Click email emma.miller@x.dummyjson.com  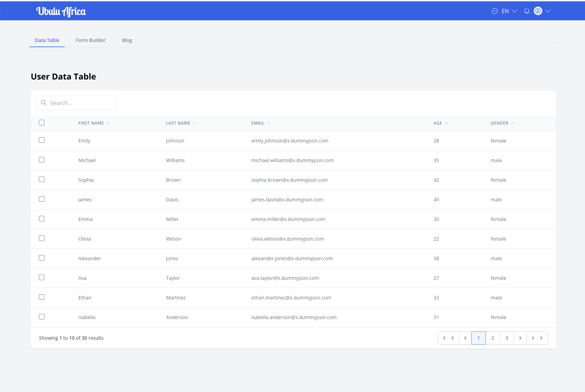288,219
